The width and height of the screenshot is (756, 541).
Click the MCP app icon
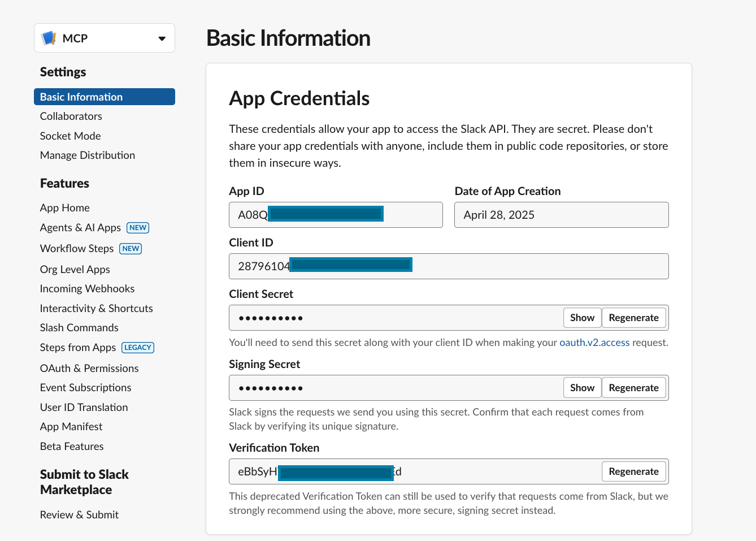pyautogui.click(x=49, y=38)
